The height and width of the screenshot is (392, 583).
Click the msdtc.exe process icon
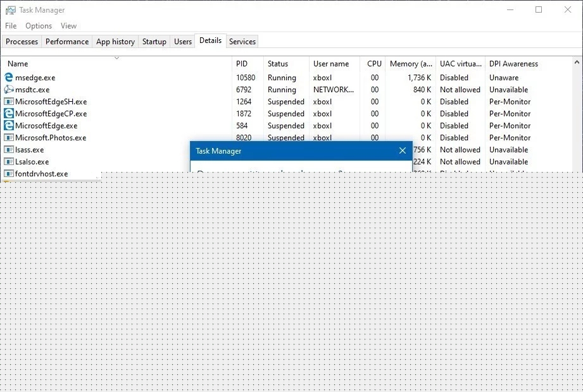9,89
